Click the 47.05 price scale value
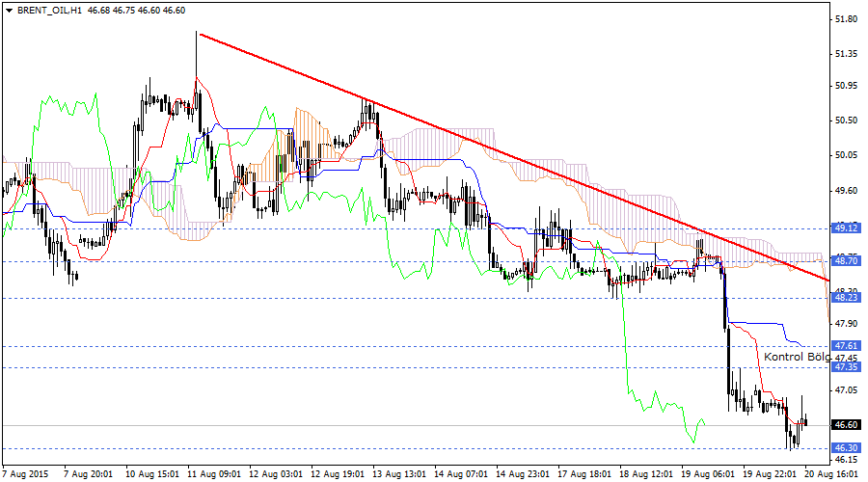Viewport: 868px width, 482px height. (x=846, y=390)
